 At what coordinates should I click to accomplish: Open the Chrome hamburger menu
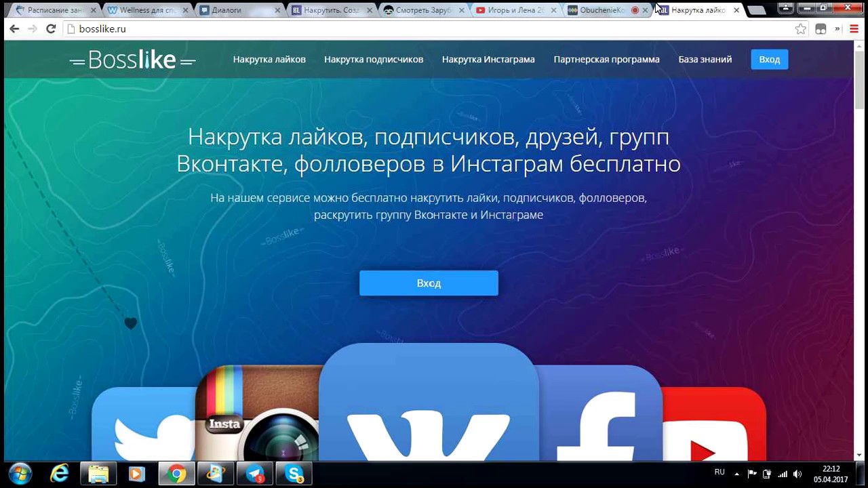pyautogui.click(x=854, y=29)
